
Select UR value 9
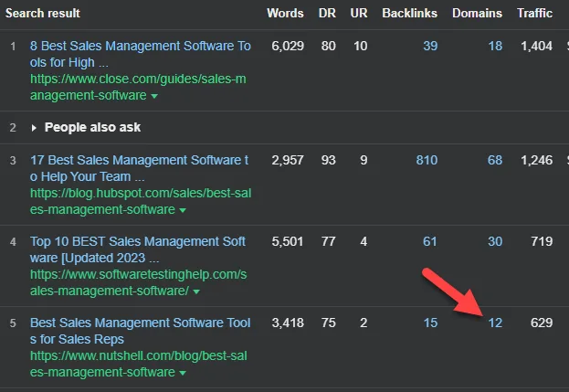coord(364,161)
